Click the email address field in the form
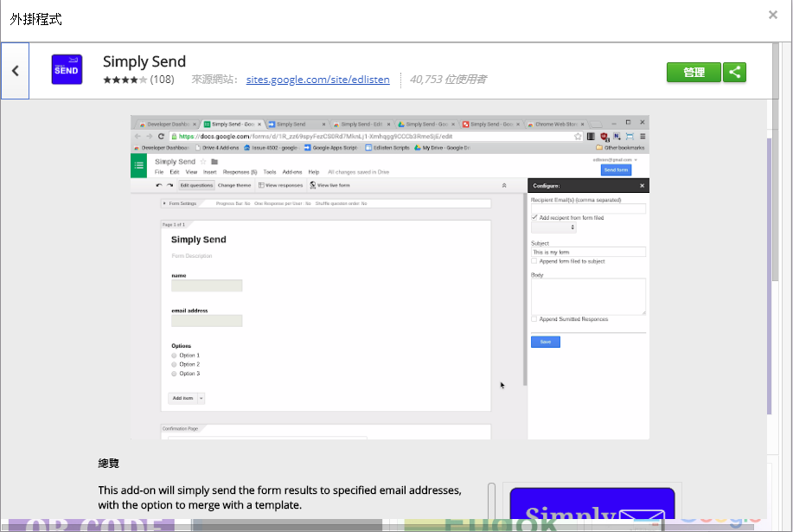The height and width of the screenshot is (532, 793). point(207,321)
